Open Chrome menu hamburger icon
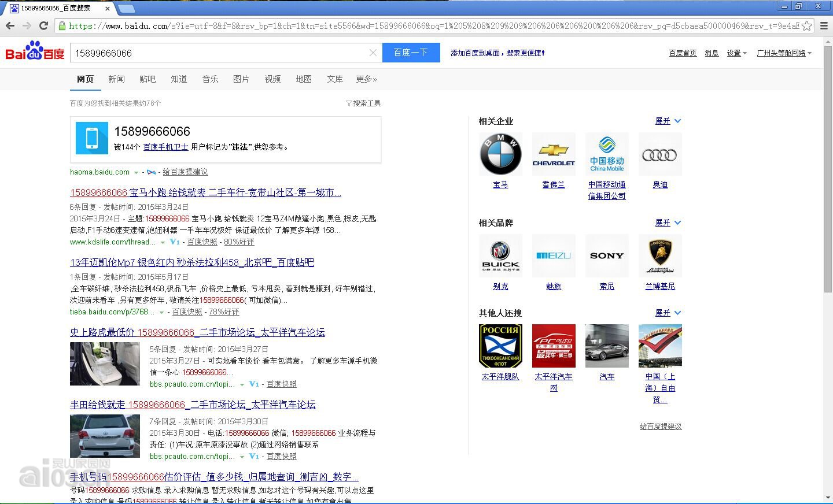 tap(824, 25)
